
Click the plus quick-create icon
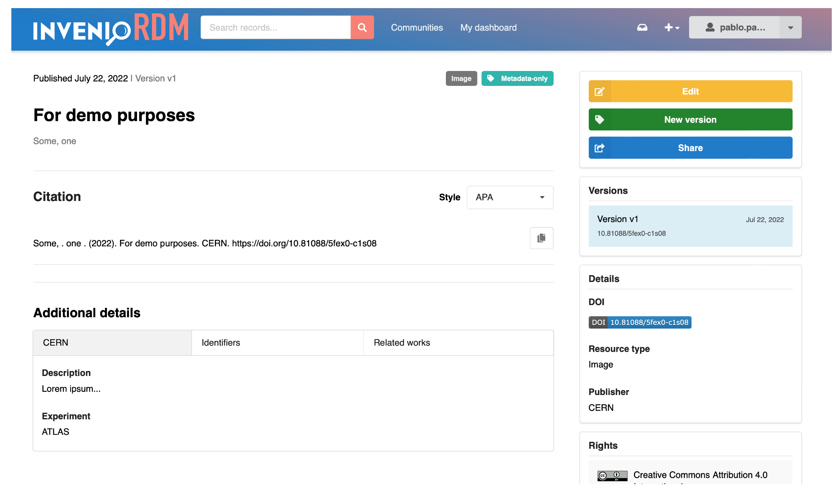[x=668, y=27]
